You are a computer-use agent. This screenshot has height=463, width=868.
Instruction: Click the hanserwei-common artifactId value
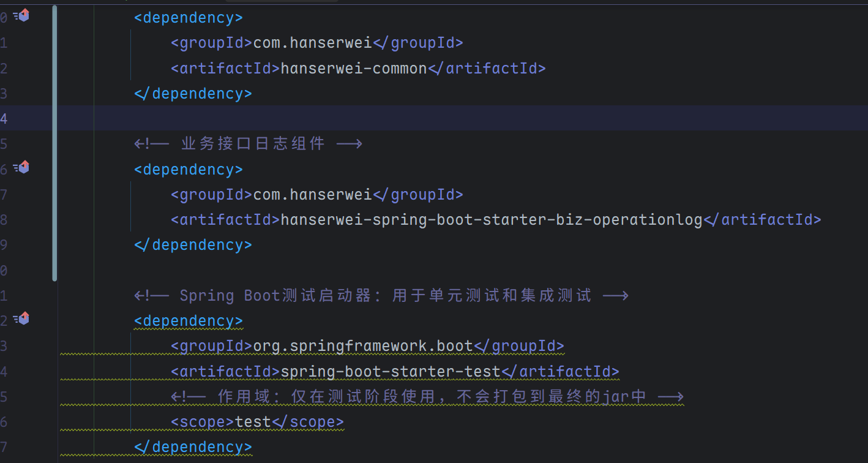354,68
